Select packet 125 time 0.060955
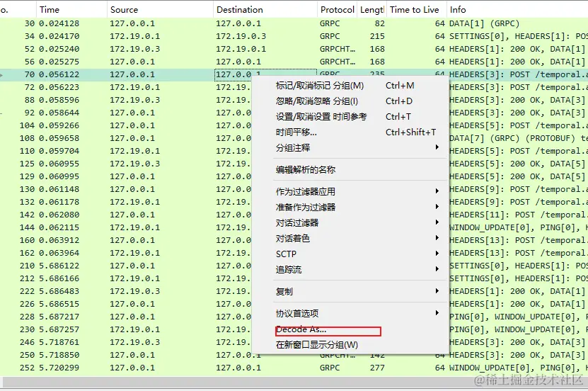Screen dimensions: 588x391 (x=59, y=164)
